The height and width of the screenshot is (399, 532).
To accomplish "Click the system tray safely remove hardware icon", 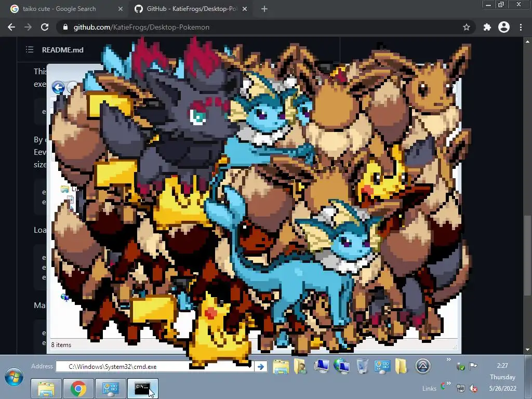I will coord(460,366).
